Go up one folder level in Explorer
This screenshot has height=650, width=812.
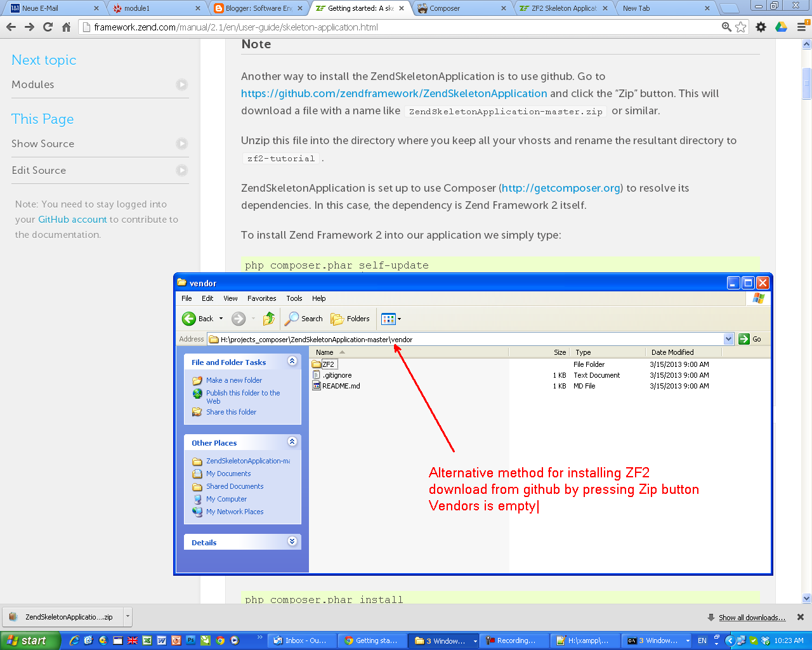coord(269,319)
